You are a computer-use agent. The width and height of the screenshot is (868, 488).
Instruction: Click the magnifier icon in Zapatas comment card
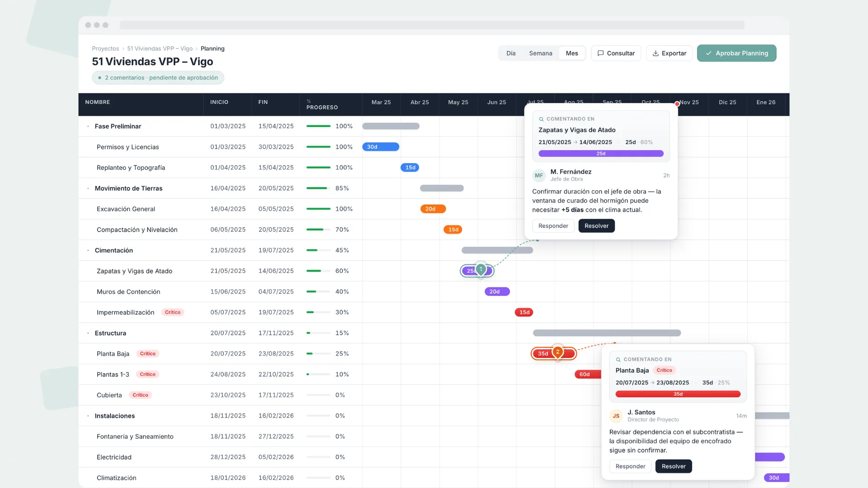click(x=541, y=119)
